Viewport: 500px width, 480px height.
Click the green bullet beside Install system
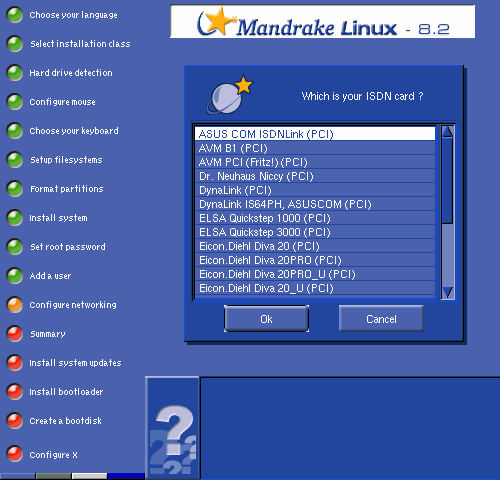click(15, 218)
